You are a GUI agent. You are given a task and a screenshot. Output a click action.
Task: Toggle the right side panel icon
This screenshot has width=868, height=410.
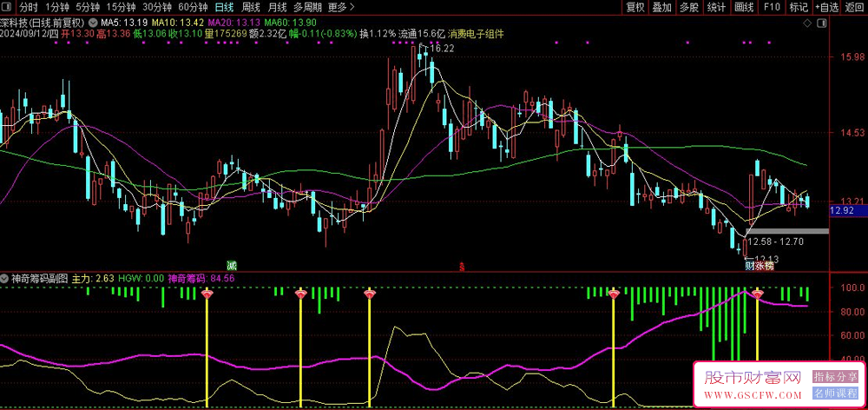821,23
